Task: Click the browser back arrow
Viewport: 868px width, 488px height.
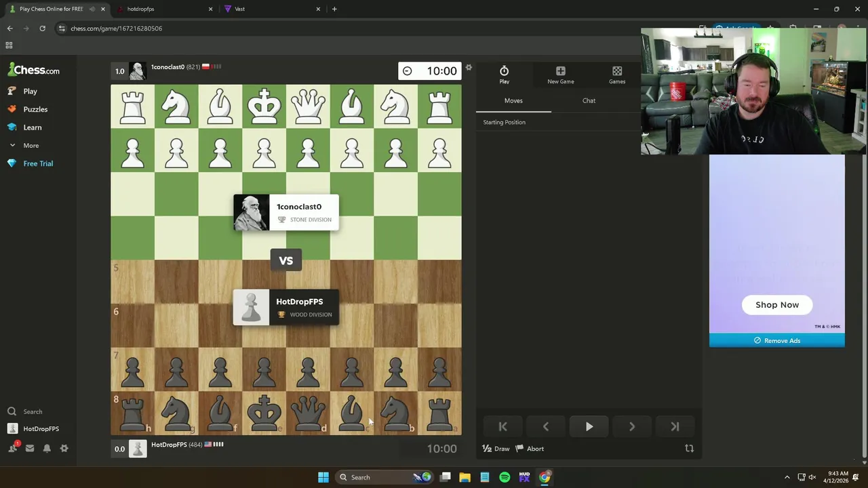Action: (x=9, y=28)
